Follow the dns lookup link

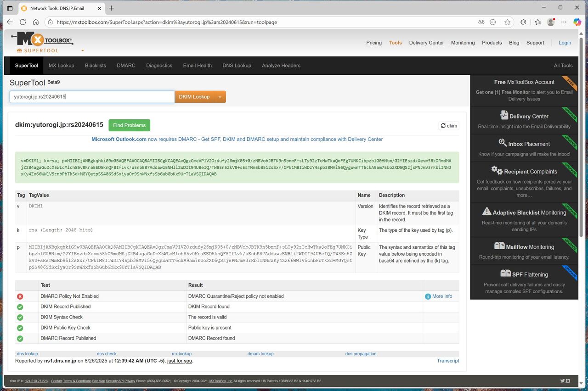[28, 354]
